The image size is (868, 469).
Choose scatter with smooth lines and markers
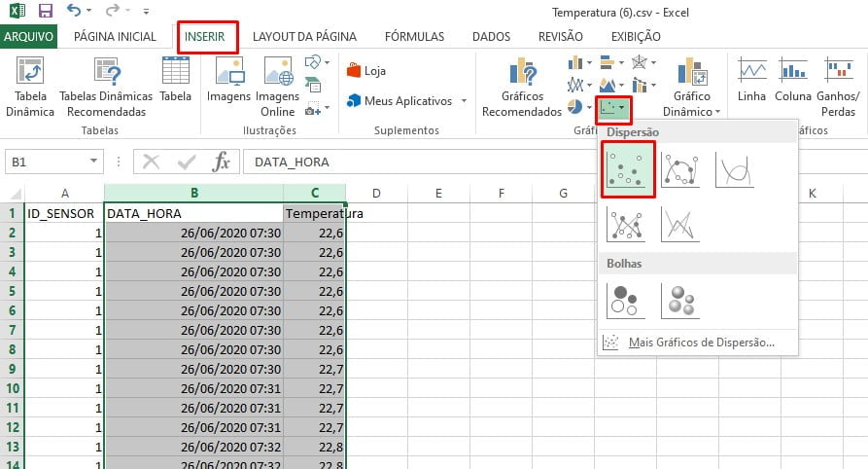tap(680, 170)
